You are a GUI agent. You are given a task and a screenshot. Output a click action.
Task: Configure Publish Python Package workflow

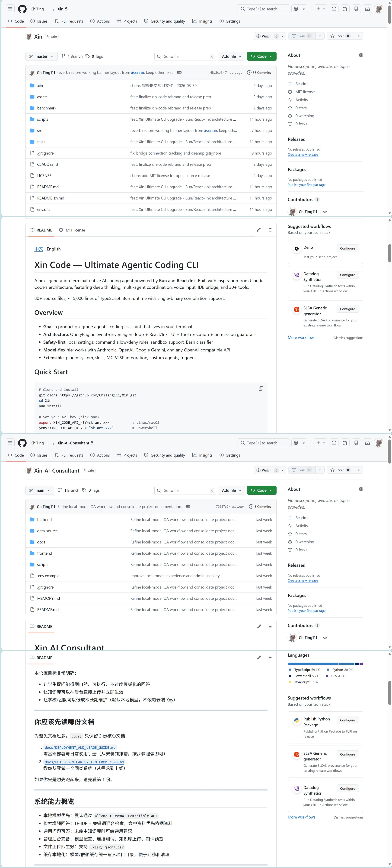[347, 720]
